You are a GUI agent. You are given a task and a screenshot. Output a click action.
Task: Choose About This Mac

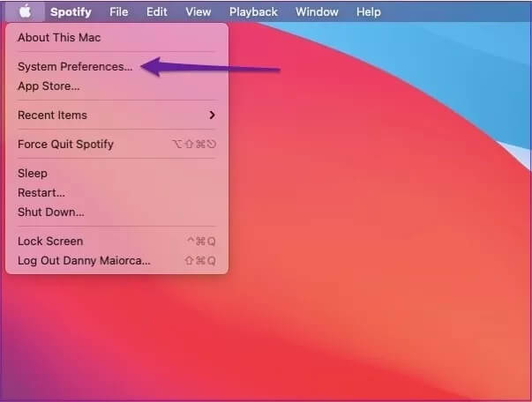[x=116, y=37]
